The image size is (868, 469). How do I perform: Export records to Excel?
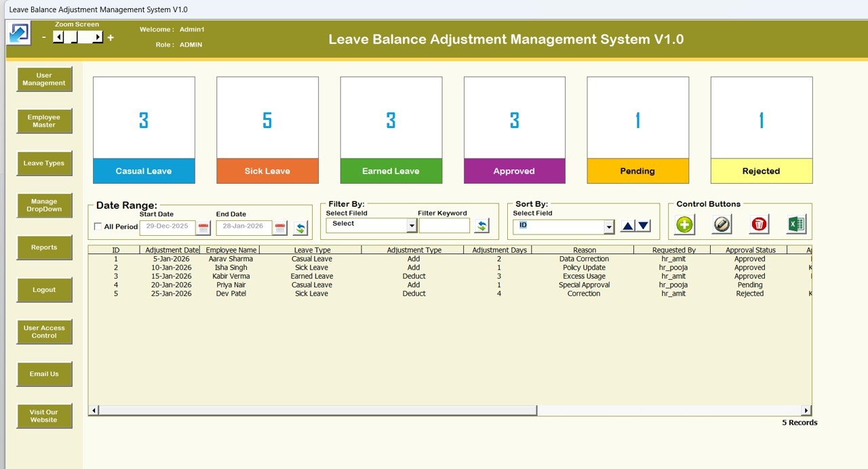pos(795,223)
